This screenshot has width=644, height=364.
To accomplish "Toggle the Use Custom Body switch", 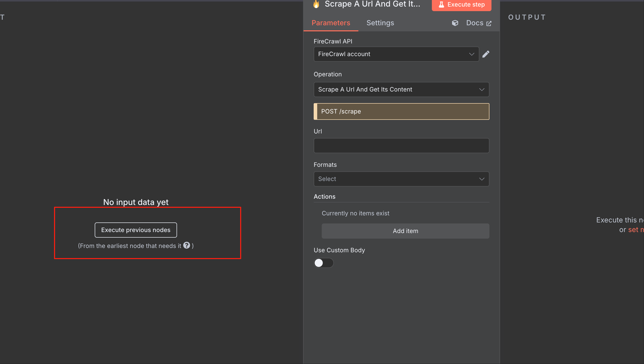I will pyautogui.click(x=323, y=263).
